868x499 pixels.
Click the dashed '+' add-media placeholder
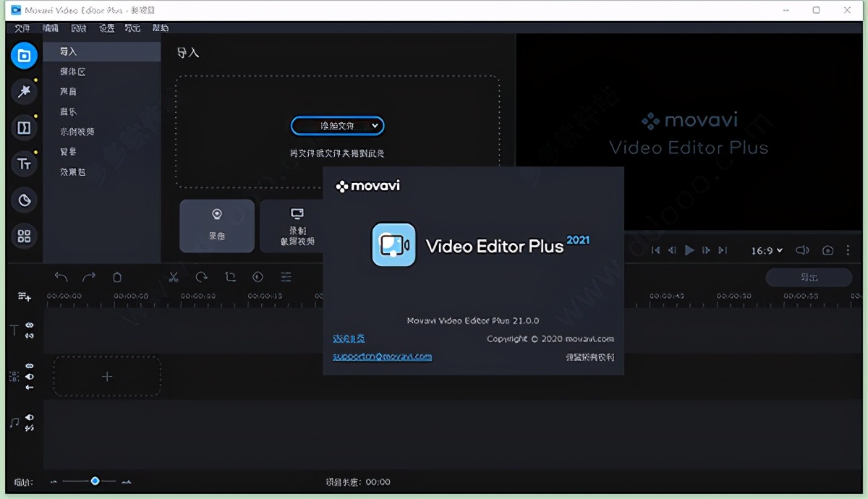(x=107, y=376)
